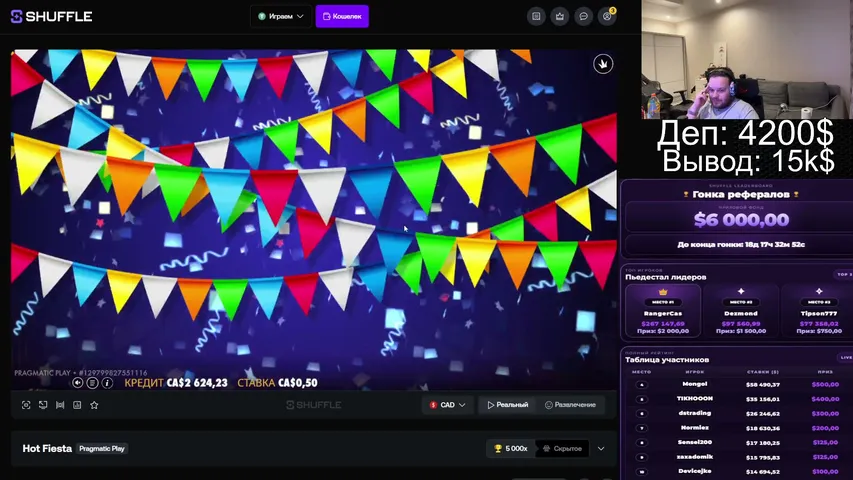Screen dimensions: 853x480
Task: Click the Гонка рефералов heading
Action: 741,194
